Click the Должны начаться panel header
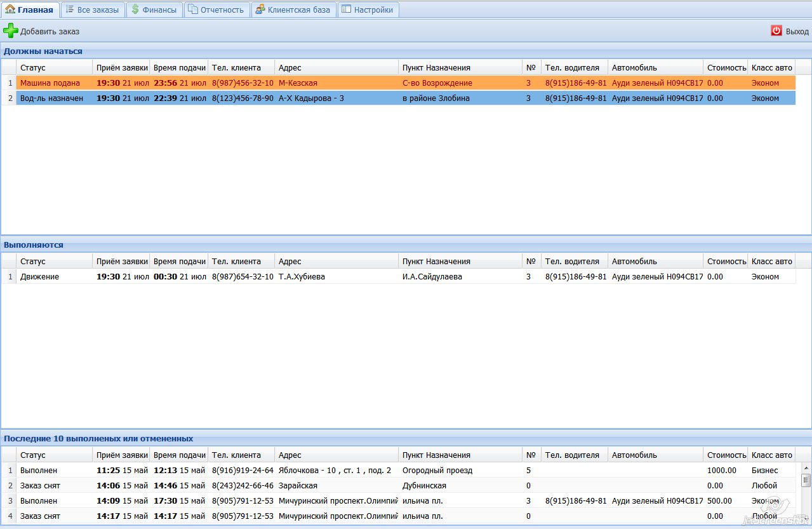 (43, 51)
